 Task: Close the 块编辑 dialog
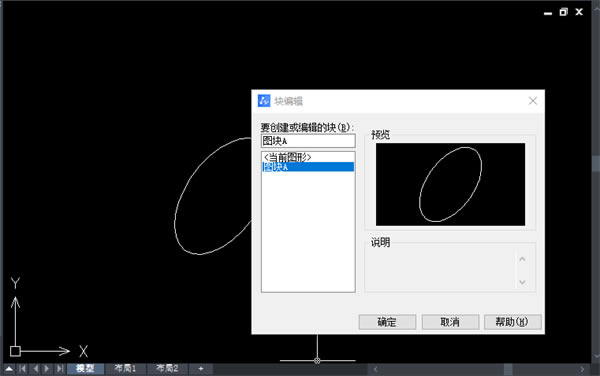pos(533,101)
